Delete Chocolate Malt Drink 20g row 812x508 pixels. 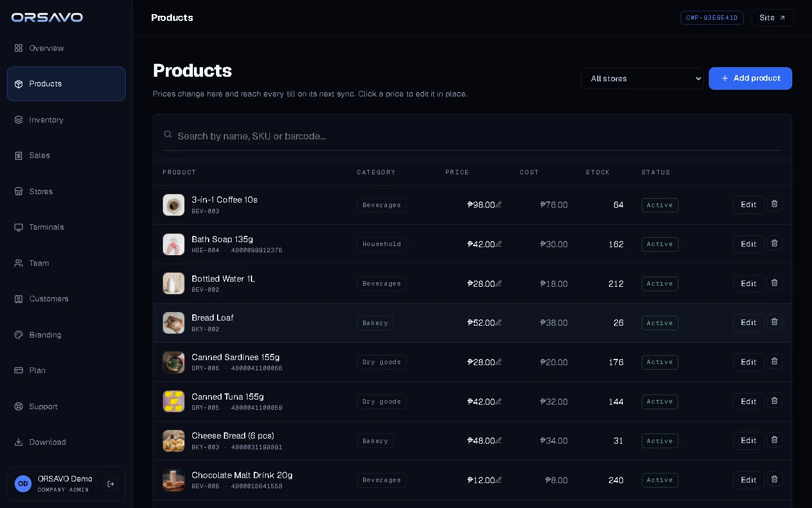(x=774, y=479)
